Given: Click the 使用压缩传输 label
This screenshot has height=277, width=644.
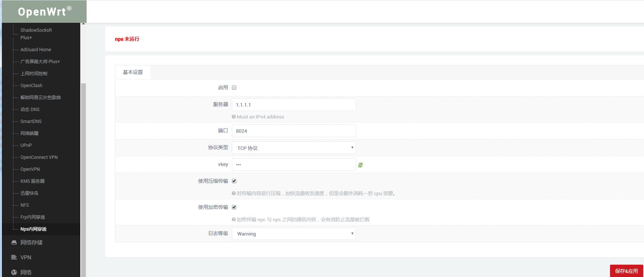Looking at the screenshot, I should 213,181.
